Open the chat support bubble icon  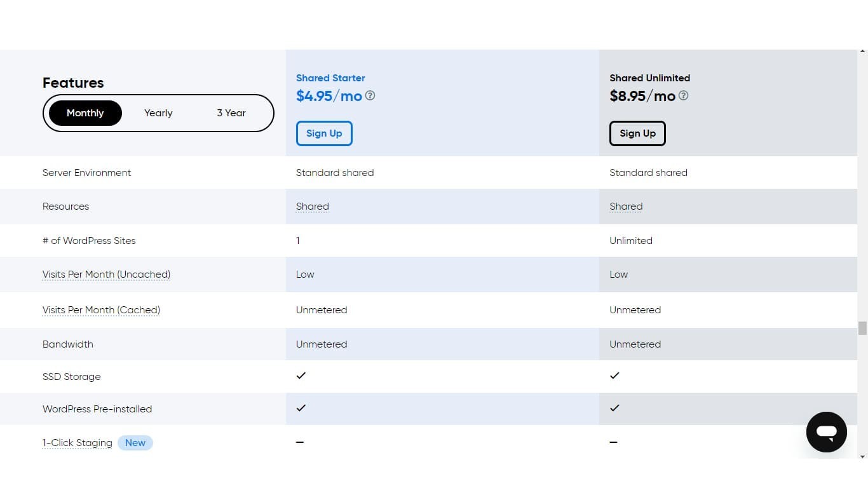[x=826, y=432]
